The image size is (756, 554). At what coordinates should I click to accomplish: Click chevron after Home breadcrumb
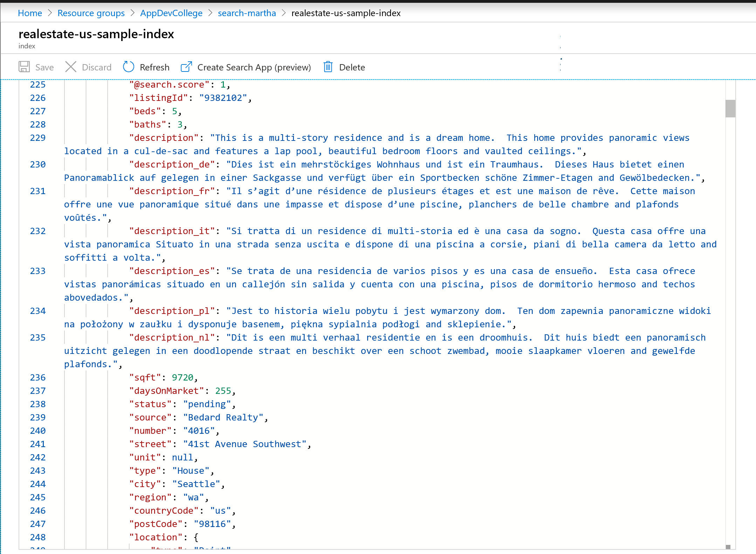pos(50,13)
